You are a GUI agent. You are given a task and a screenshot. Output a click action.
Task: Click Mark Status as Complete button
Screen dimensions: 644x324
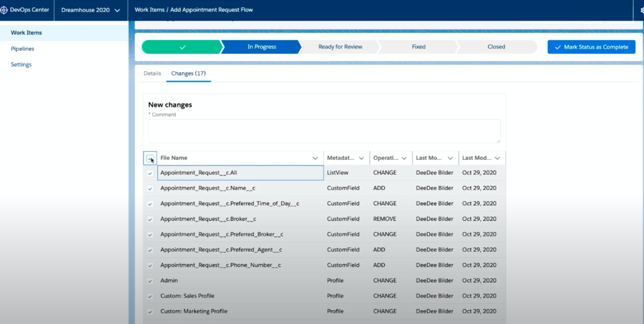pyautogui.click(x=591, y=47)
